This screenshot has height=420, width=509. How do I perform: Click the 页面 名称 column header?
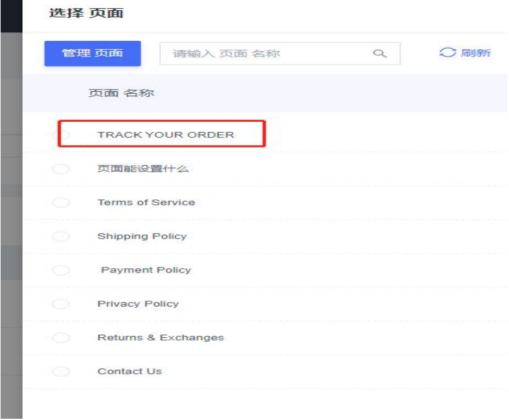tap(122, 94)
